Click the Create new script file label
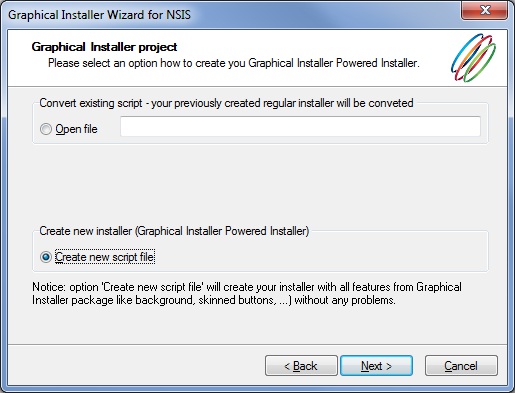Viewport: 515px width, 393px height. click(x=105, y=257)
